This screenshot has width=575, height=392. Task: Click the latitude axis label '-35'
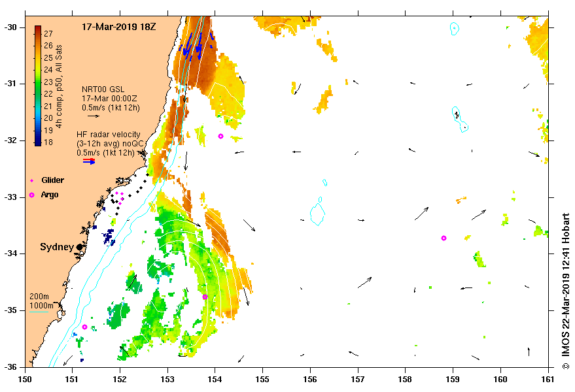(10, 310)
